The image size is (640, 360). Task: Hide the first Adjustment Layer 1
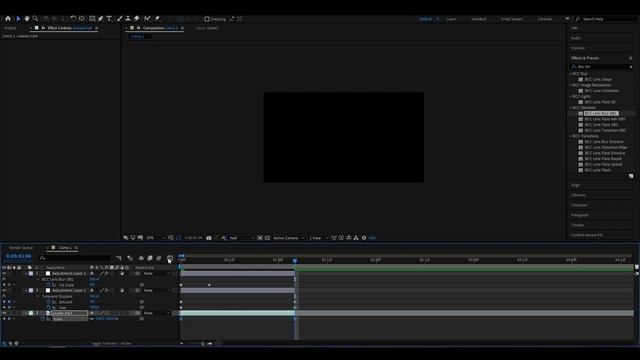point(4,273)
